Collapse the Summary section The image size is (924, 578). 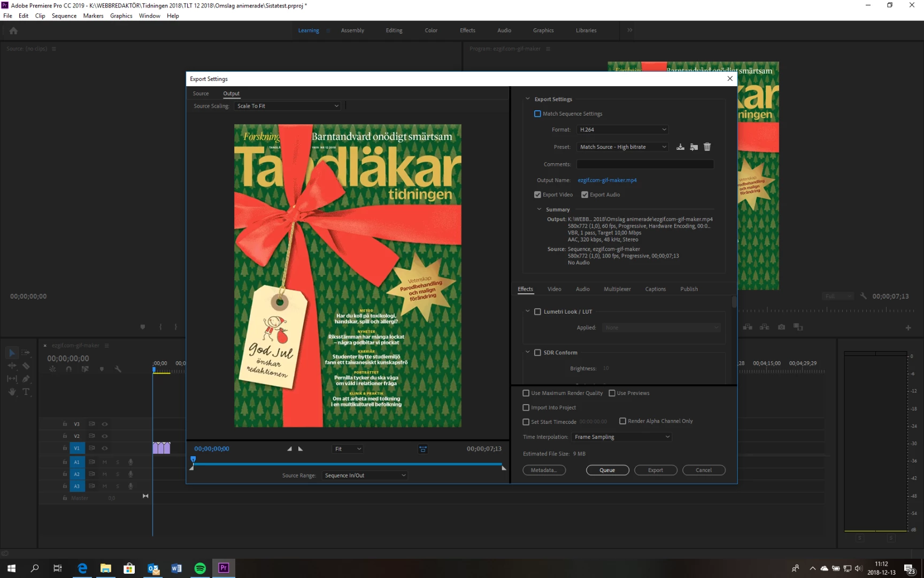point(539,209)
